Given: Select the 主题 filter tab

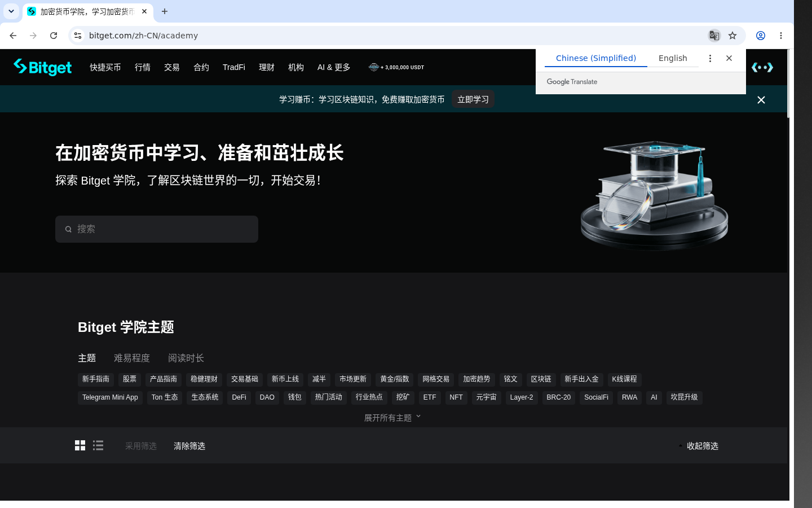Looking at the screenshot, I should pos(87,358).
